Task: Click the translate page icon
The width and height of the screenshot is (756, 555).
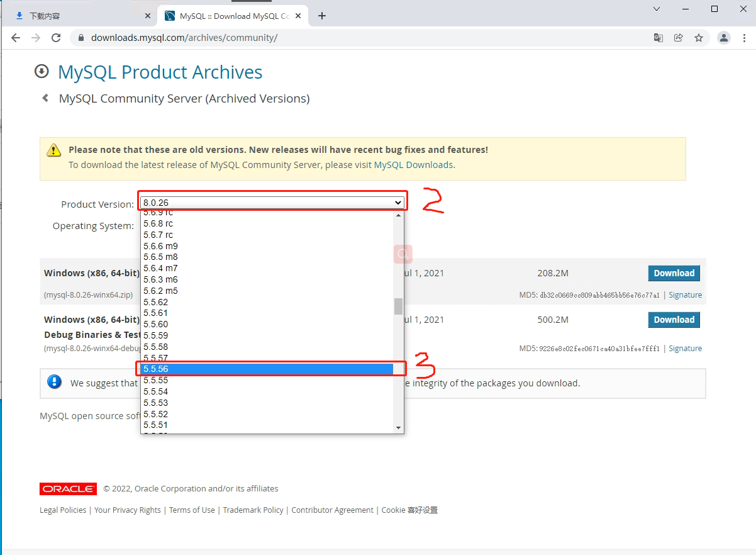Action: point(659,38)
